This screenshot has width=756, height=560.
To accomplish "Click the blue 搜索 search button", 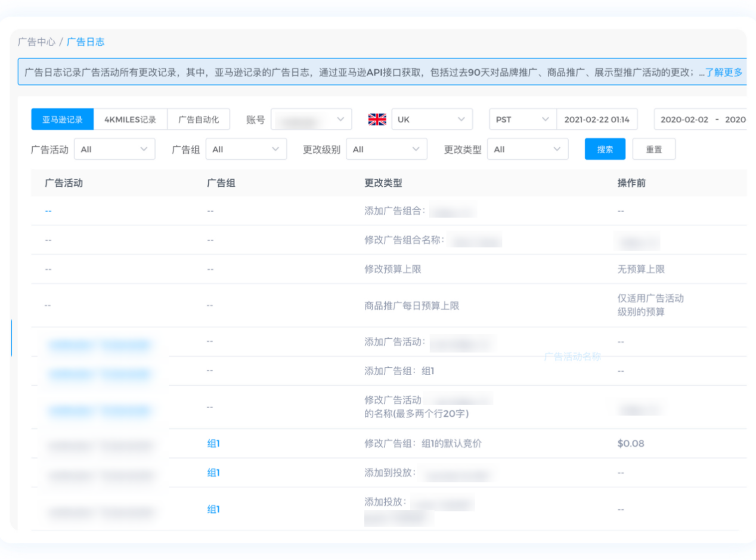I will pyautogui.click(x=605, y=150).
